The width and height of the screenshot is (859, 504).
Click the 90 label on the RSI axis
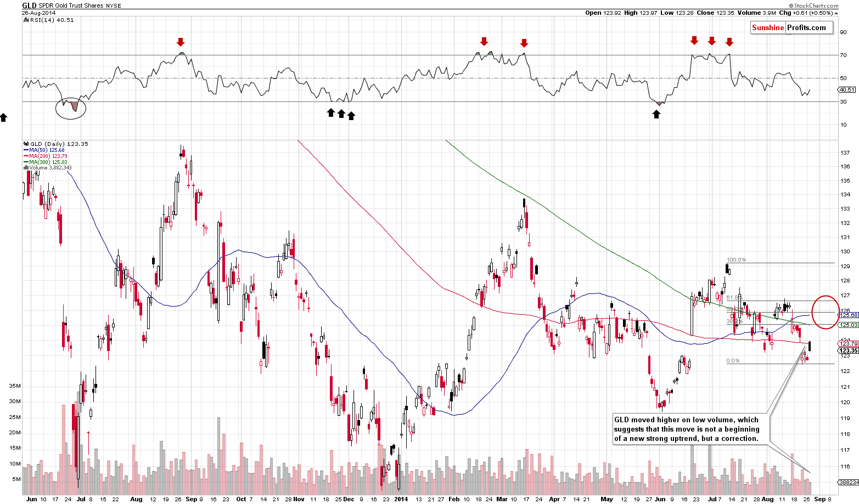[844, 32]
